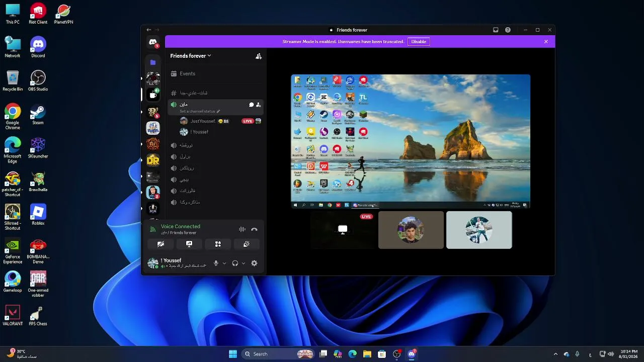
Task: Open Discord from the Windows taskbar
Action: point(412,354)
